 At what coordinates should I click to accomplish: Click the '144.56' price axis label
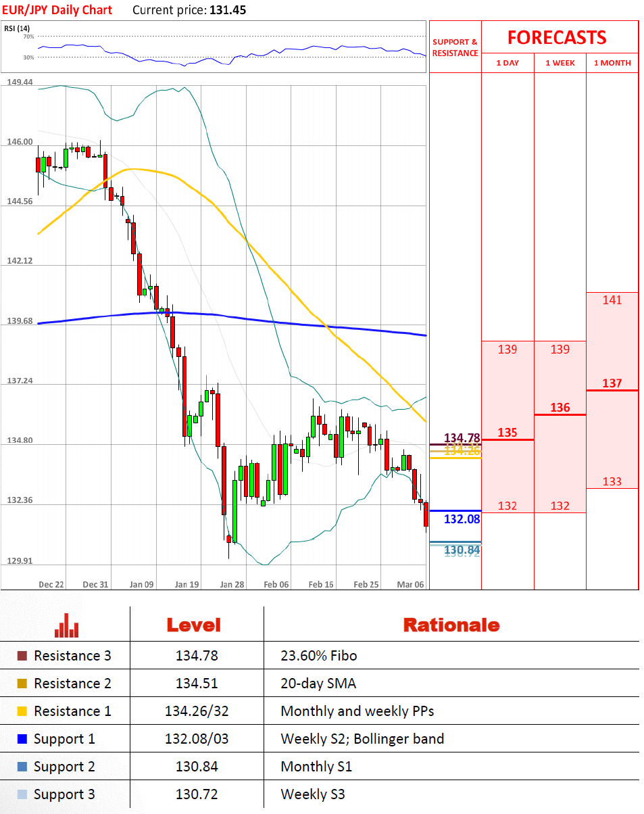(20, 201)
